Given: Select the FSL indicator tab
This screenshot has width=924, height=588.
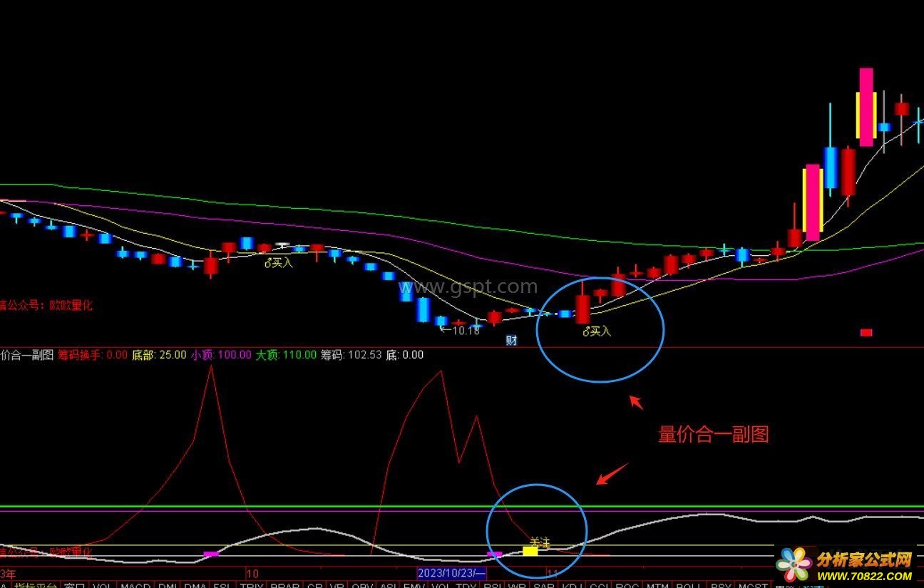Looking at the screenshot, I should [x=222, y=585].
